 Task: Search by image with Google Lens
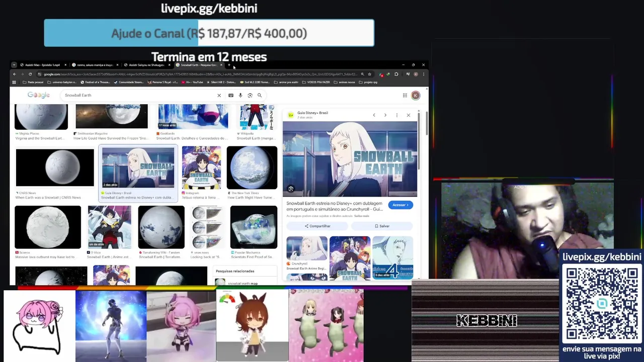pos(250,95)
